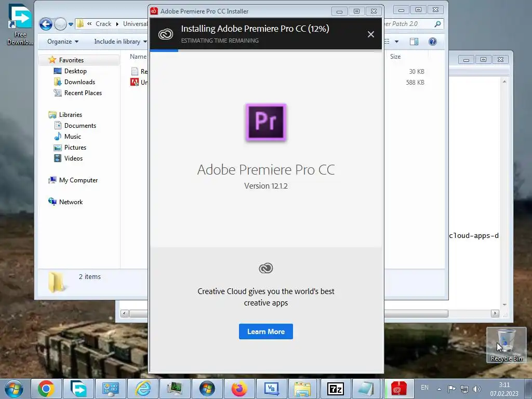Viewport: 532px width, 399px height.
Task: Open the view options dropdown arrow in Explorer
Action: click(x=396, y=42)
